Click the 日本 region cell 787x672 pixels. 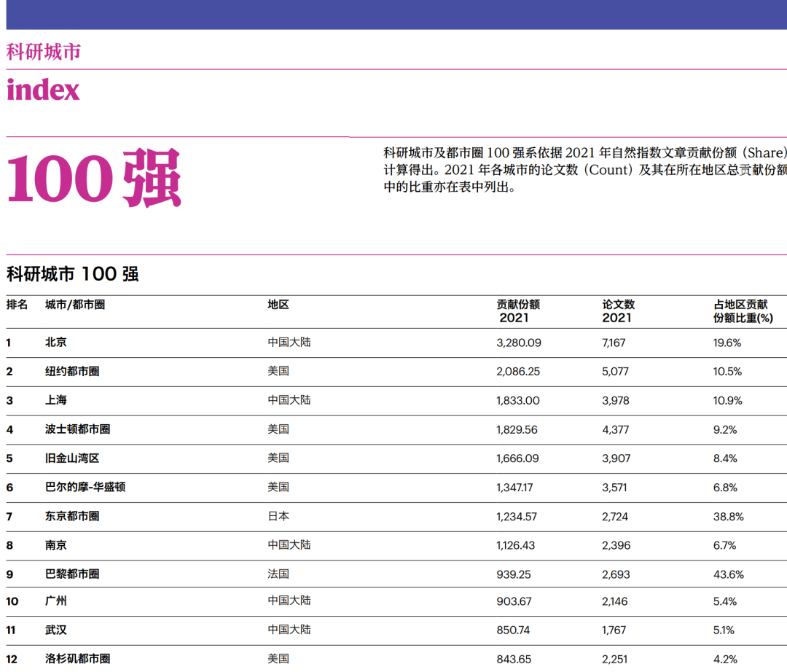pos(278,516)
